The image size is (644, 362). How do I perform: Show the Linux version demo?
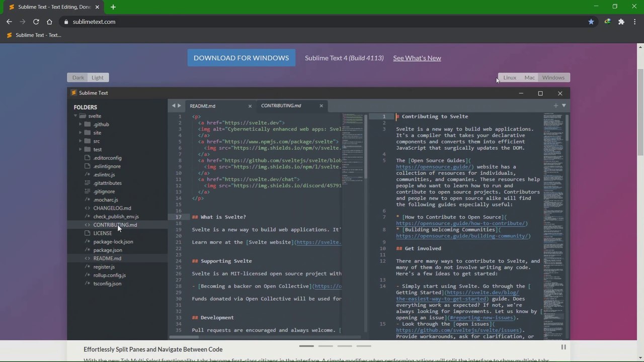tap(510, 77)
